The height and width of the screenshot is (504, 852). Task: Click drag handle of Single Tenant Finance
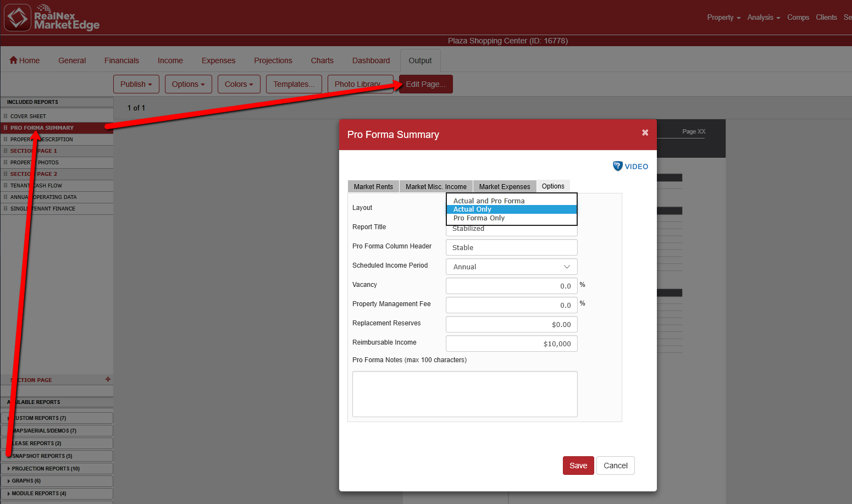pyautogui.click(x=5, y=208)
